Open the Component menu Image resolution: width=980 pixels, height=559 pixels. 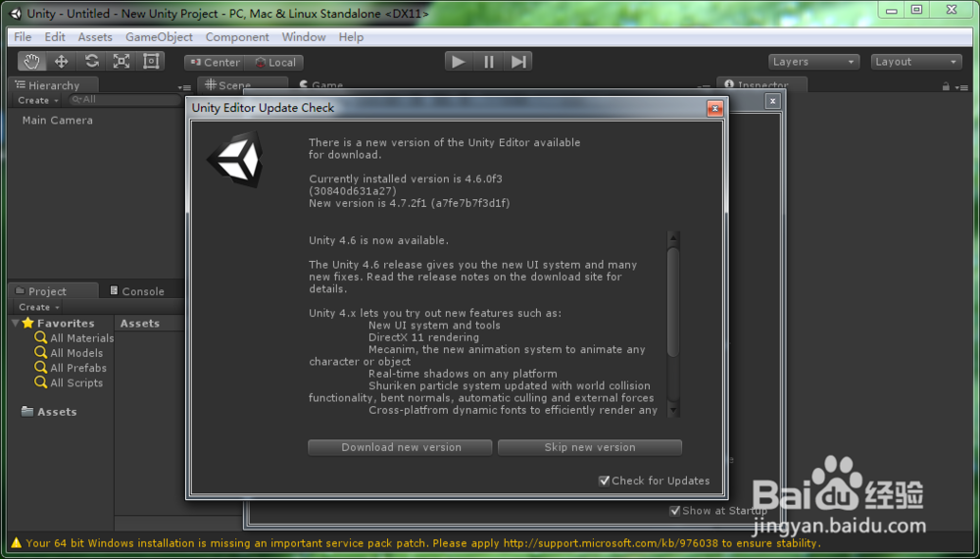click(x=237, y=37)
